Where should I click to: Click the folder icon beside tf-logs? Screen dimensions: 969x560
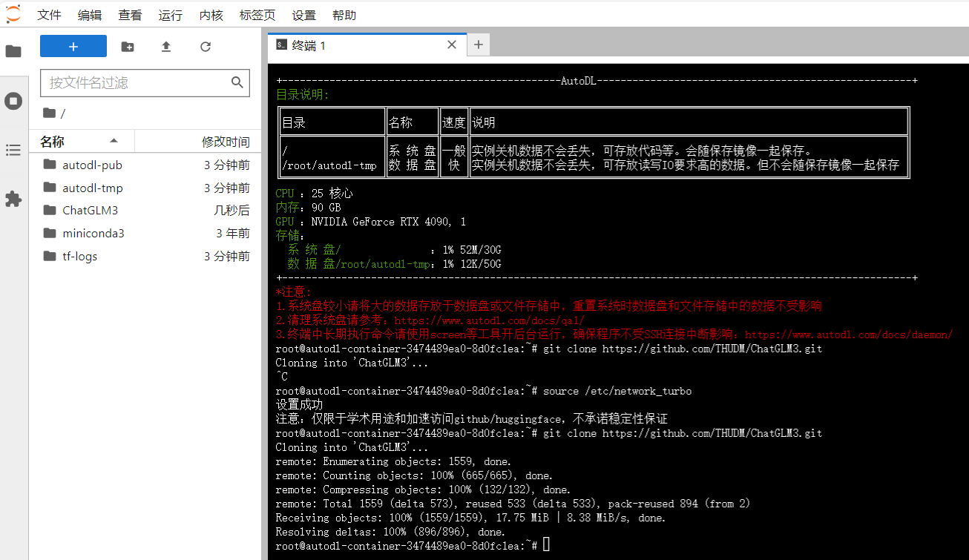[x=50, y=256]
